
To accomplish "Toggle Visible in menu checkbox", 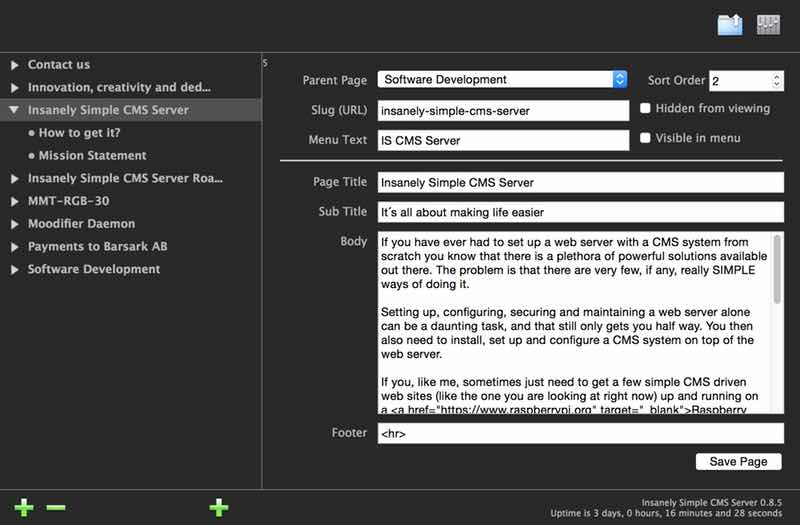I will coord(645,138).
